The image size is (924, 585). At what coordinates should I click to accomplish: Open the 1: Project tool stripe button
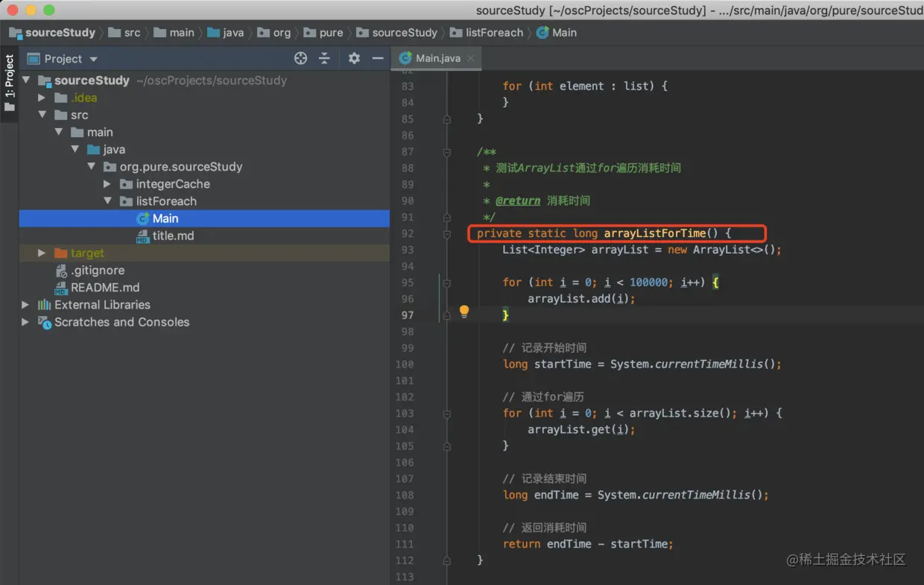9,83
